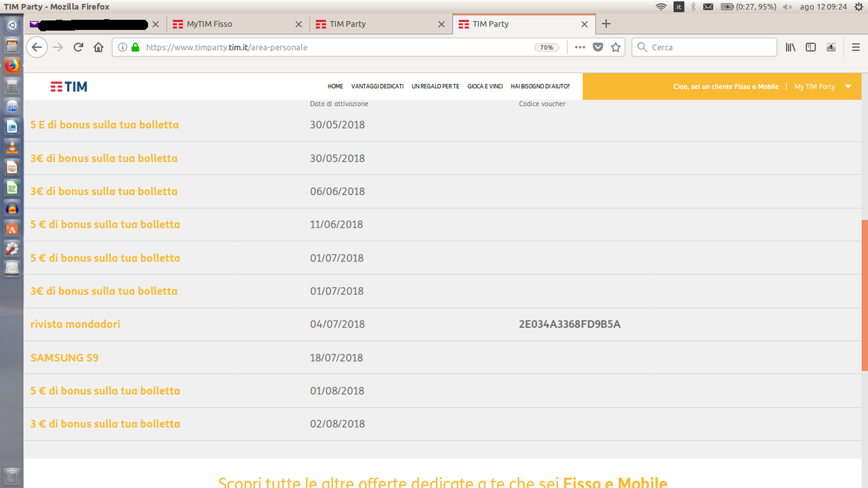Close the active TIM Party tab
The image size is (868, 488).
[x=585, y=24]
